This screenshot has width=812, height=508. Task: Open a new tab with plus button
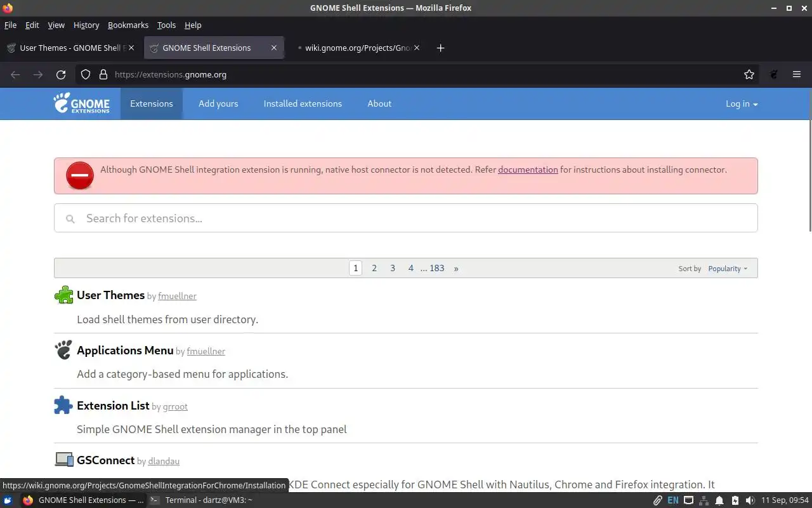coord(440,48)
